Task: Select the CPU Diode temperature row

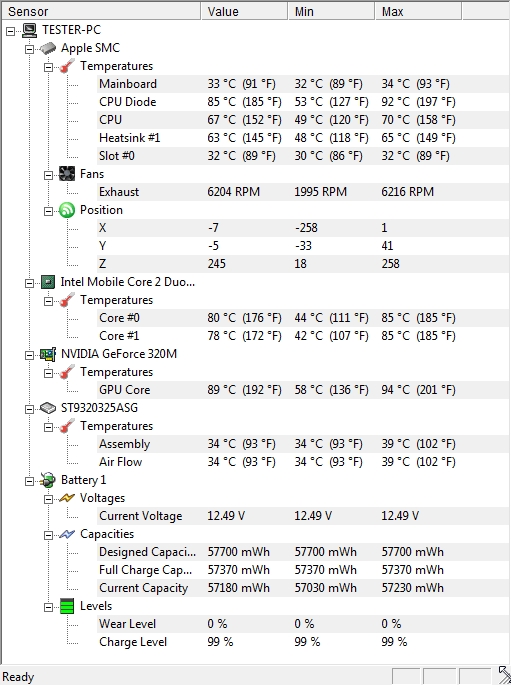Action: [x=303, y=102]
